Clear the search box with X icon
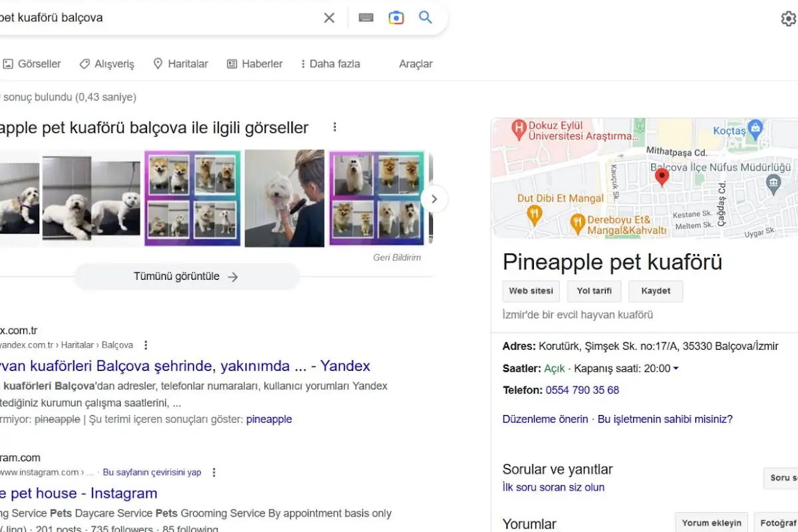 tap(329, 18)
